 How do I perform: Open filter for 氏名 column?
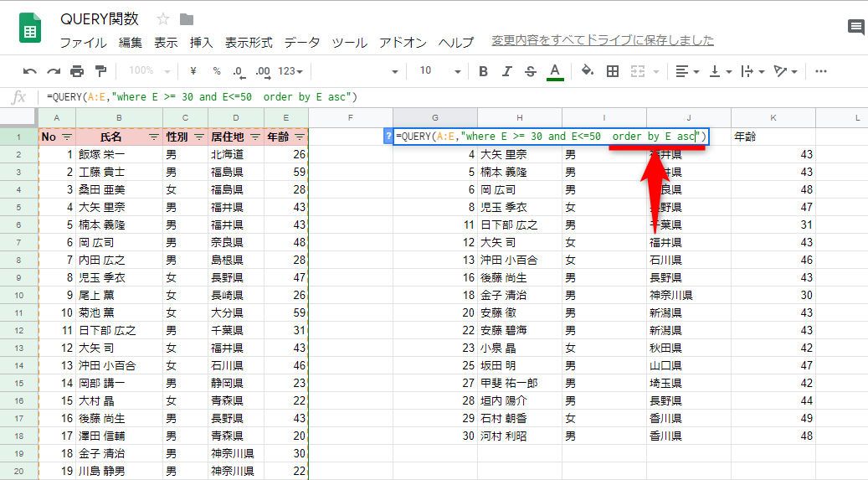(154, 137)
